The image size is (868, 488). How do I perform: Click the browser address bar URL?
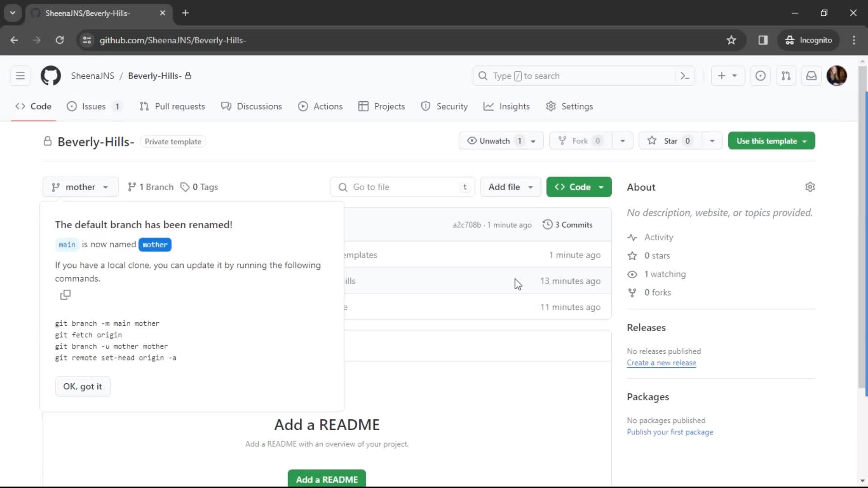point(173,40)
